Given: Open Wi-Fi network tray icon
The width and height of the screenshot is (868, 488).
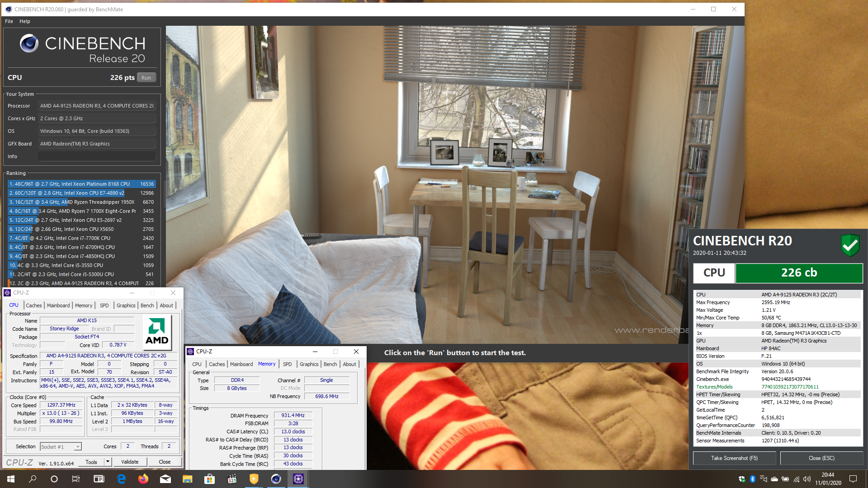Looking at the screenshot, I should pos(797,479).
